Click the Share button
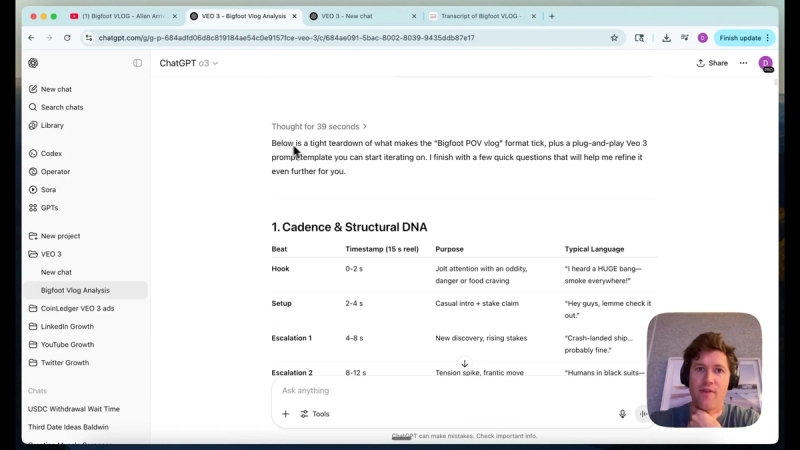 pos(712,63)
